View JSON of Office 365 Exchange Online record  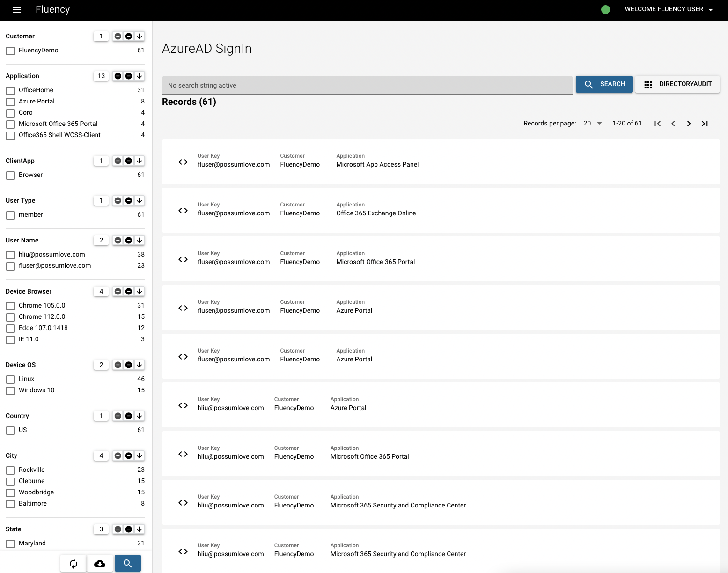[183, 211]
